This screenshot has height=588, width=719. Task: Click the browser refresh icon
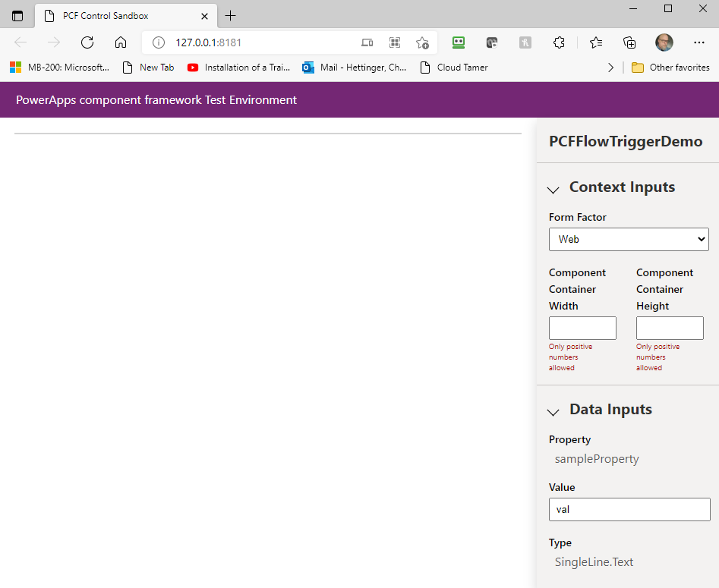point(87,42)
